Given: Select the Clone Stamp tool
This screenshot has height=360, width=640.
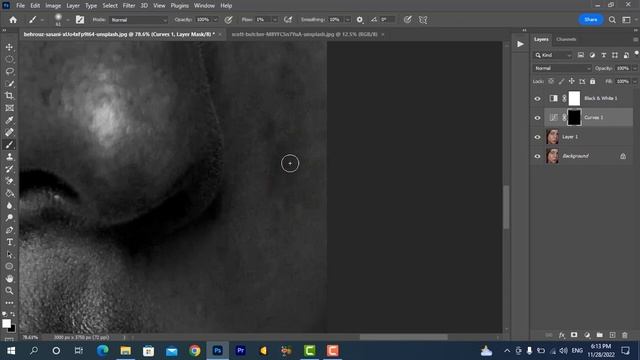Looking at the screenshot, I should pyautogui.click(x=9, y=157).
